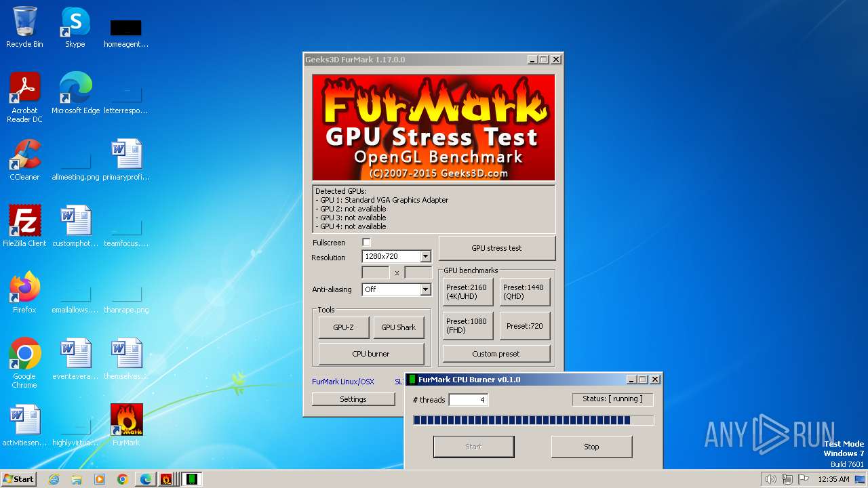Click the FurMark banner image
Image resolution: width=868 pixels, height=488 pixels.
pyautogui.click(x=433, y=127)
